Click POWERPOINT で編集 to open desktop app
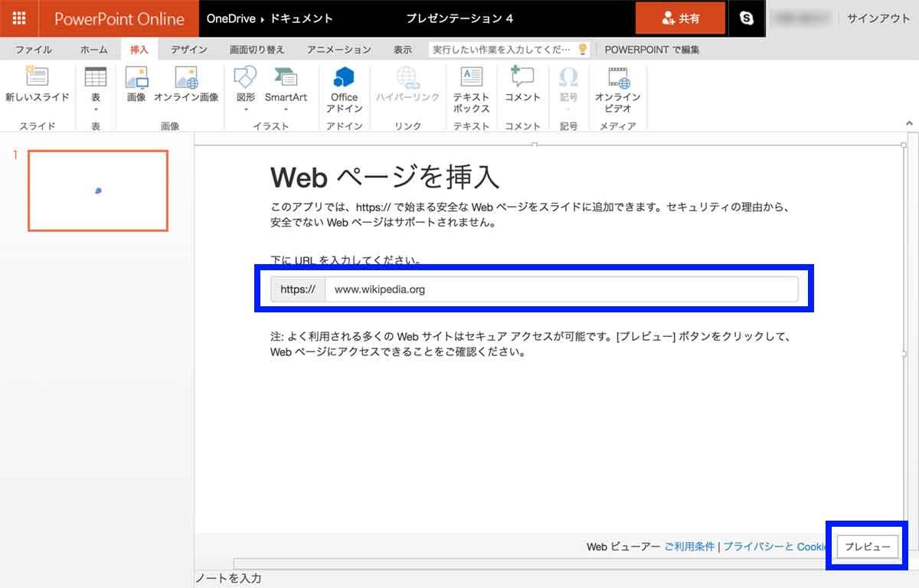 652,50
